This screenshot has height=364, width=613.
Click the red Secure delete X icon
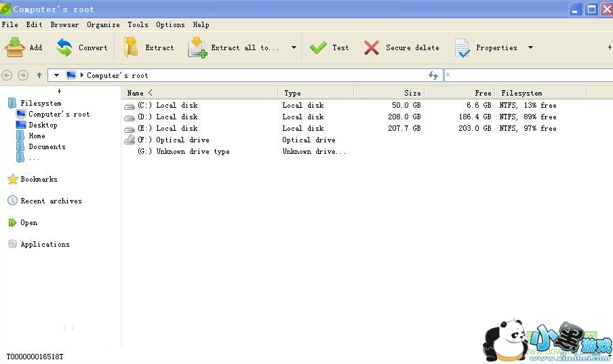(371, 47)
